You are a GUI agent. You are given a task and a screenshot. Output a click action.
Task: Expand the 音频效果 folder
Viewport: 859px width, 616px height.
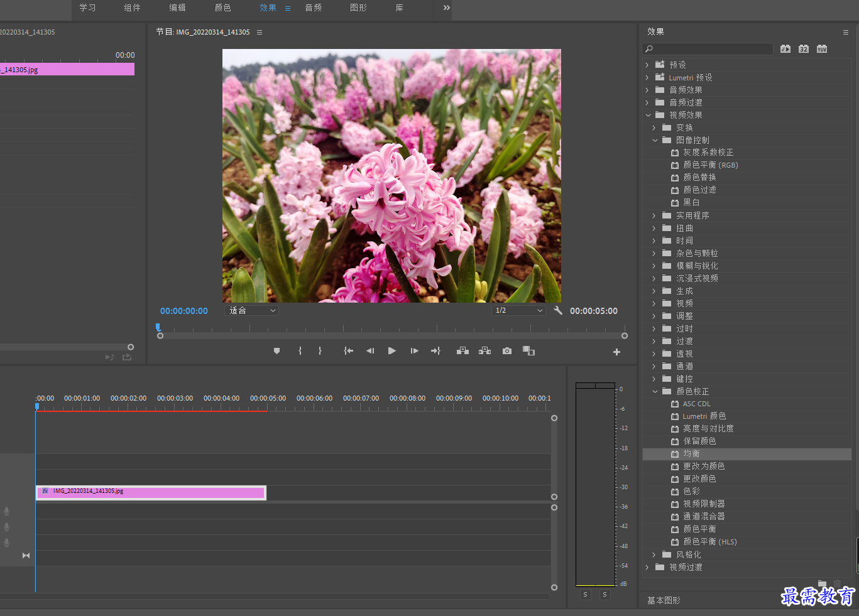point(647,90)
